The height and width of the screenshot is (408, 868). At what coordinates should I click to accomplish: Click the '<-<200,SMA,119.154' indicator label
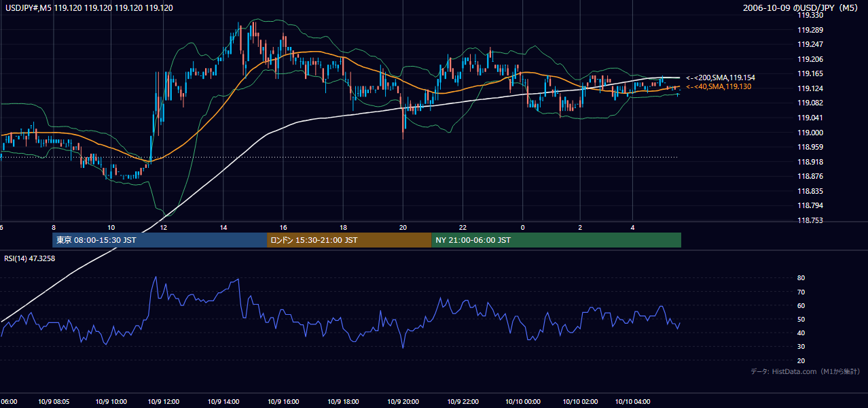point(720,78)
